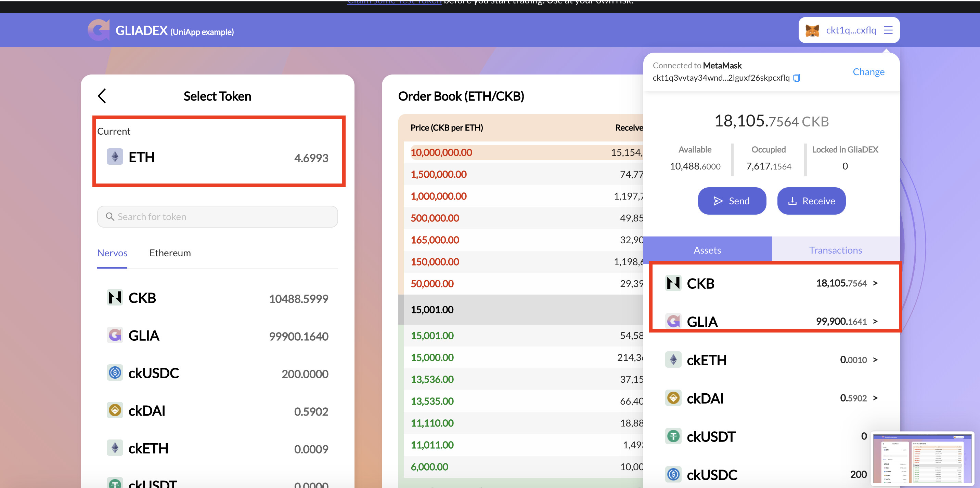Click the GLIADEX logo
This screenshot has width=980, height=488.
99,30
